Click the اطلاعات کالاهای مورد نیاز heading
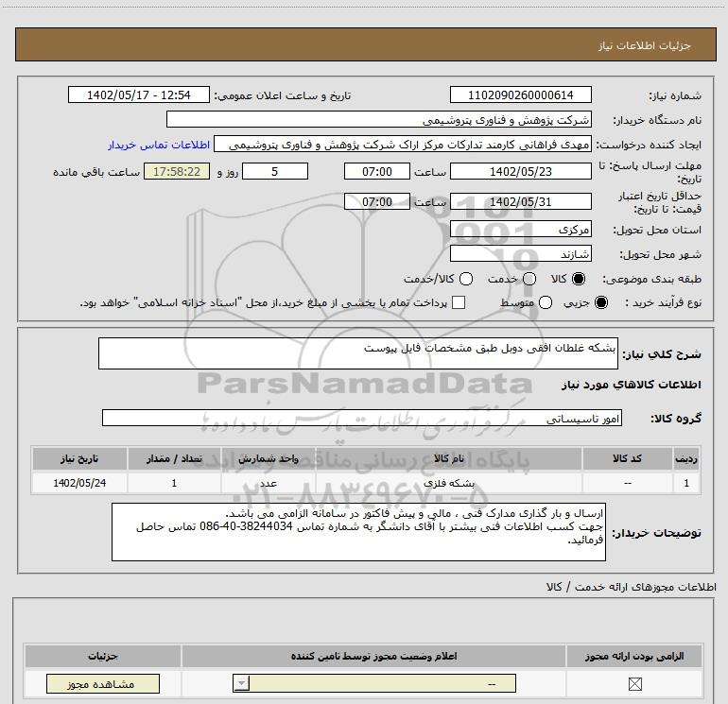The height and width of the screenshot is (704, 728). [632, 385]
